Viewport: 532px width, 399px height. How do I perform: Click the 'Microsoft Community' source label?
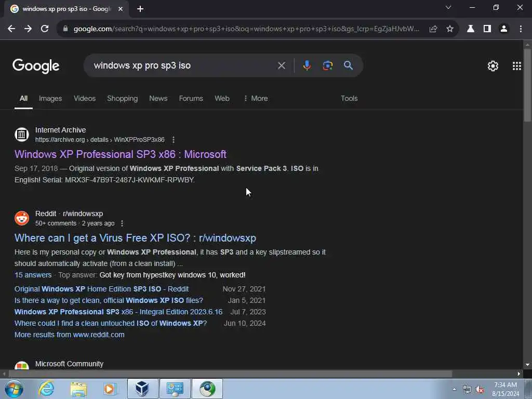tap(69, 364)
